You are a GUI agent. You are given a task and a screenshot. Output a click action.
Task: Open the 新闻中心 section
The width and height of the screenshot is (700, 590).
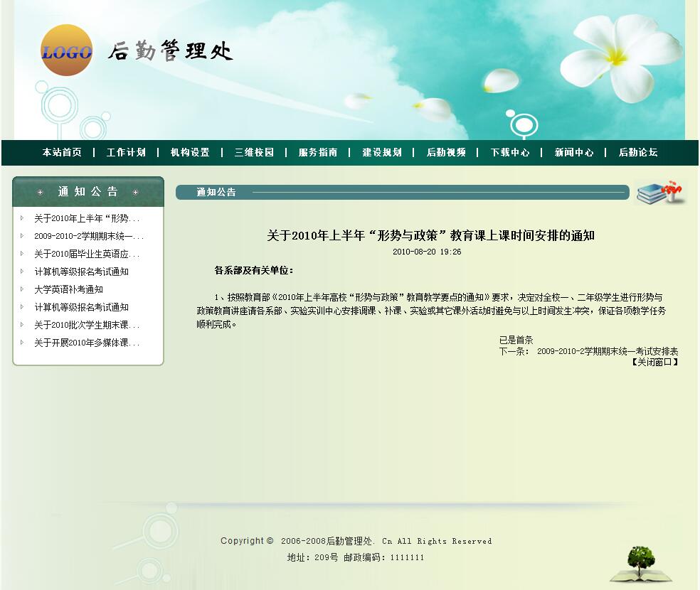tap(574, 153)
